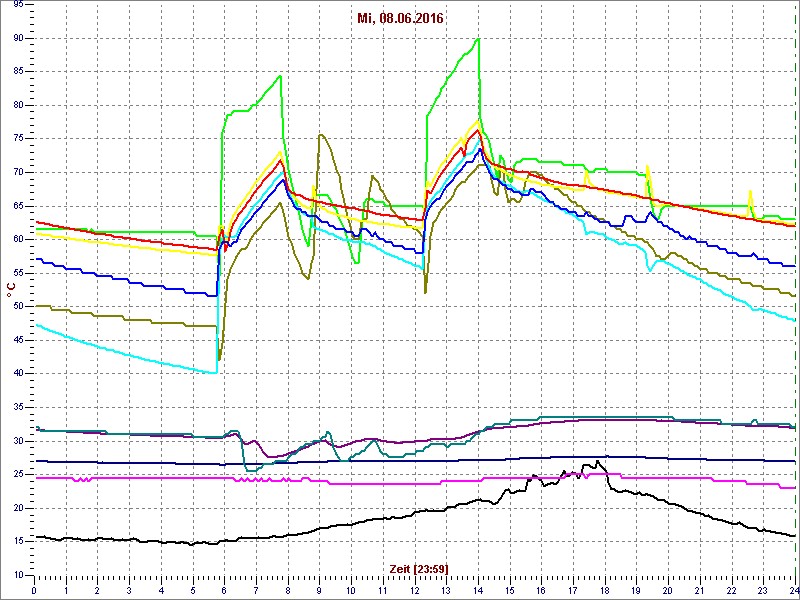800x600 pixels.
Task: Click hour 12 on the time axis
Action: click(414, 591)
